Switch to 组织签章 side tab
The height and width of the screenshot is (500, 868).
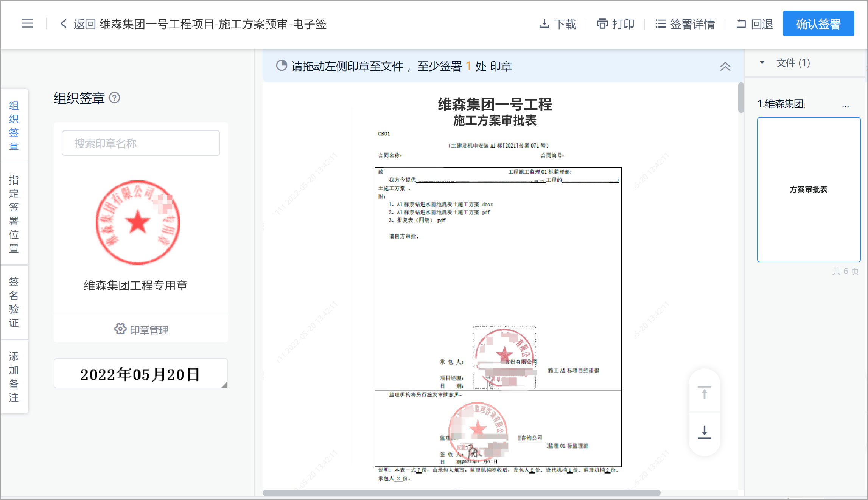pos(14,126)
